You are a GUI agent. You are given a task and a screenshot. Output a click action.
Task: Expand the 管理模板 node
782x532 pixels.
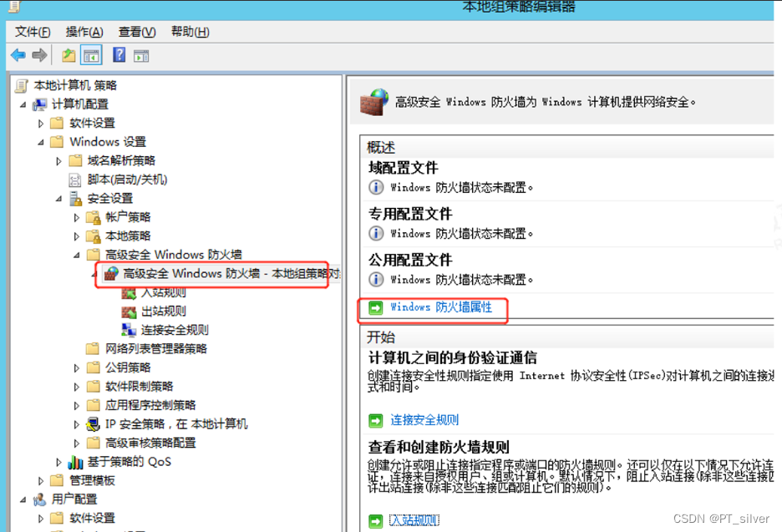pyautogui.click(x=41, y=482)
